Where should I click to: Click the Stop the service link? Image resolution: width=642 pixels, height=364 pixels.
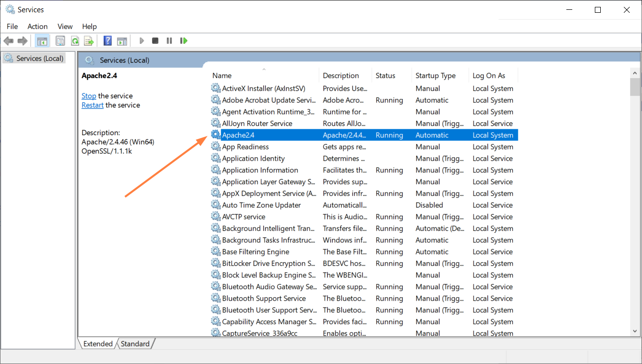pos(88,96)
